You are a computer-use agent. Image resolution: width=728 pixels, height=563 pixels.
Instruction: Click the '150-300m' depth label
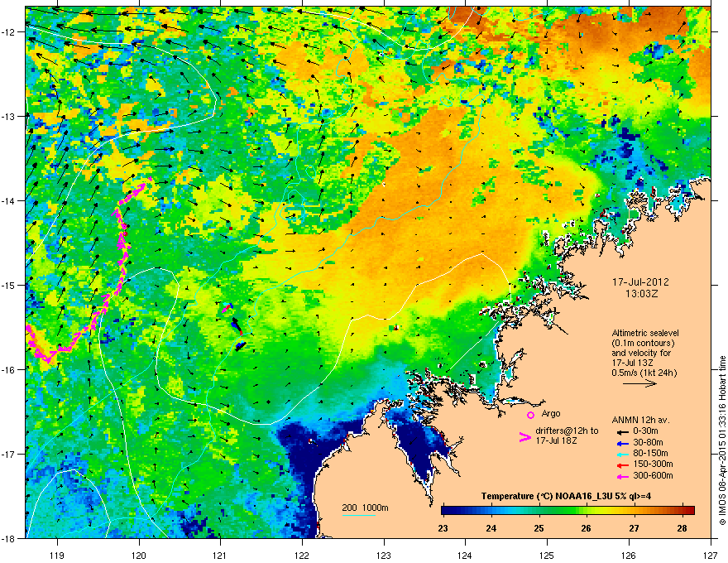(x=653, y=464)
